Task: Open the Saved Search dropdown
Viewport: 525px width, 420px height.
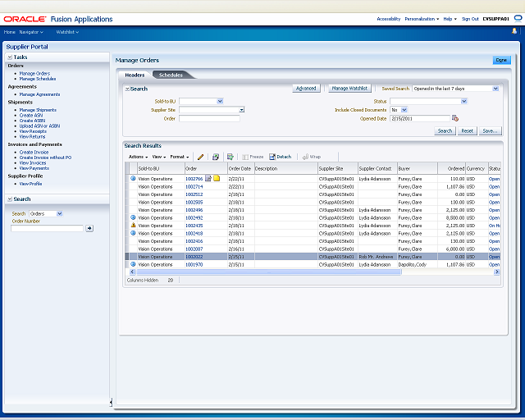Action: point(495,89)
